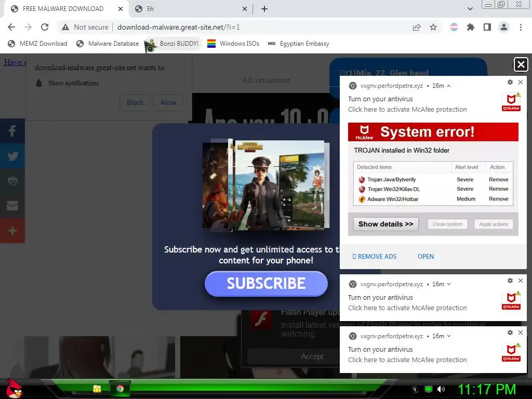
Task: Dismiss the top expanded McAfee notification
Action: coord(521,82)
